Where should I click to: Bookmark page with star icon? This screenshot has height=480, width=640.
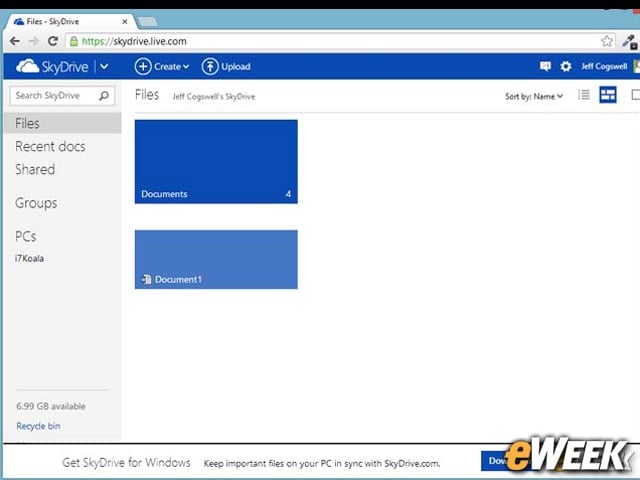(607, 41)
